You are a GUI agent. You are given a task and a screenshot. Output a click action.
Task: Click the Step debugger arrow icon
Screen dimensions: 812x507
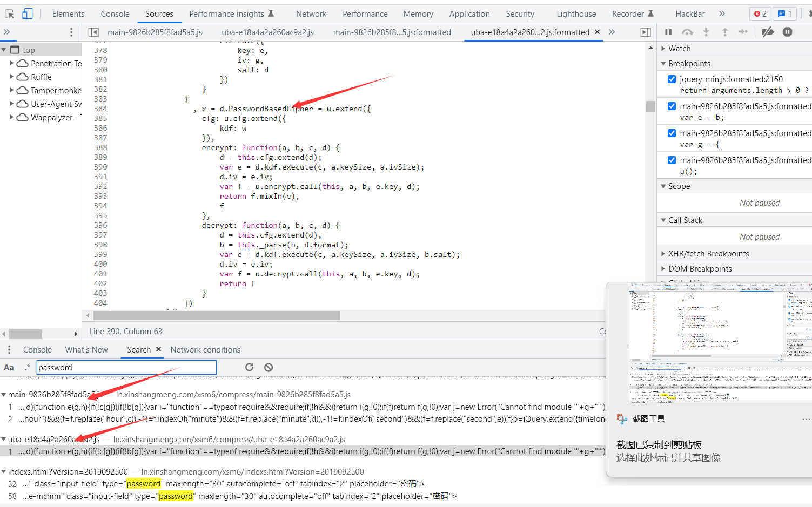click(743, 32)
